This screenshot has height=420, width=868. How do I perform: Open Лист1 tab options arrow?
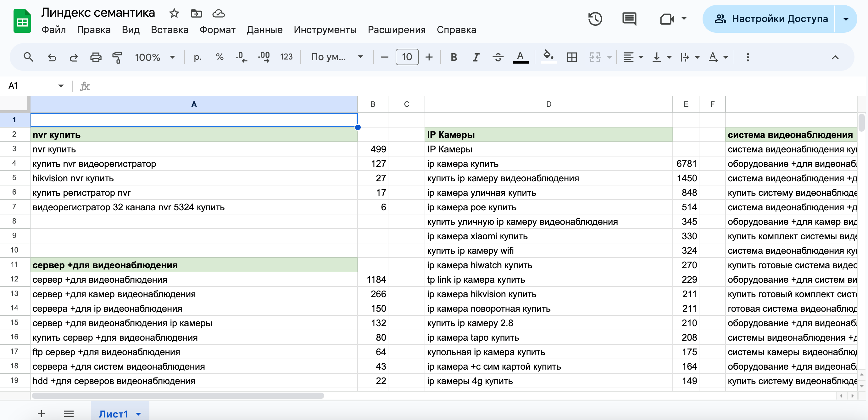point(138,414)
